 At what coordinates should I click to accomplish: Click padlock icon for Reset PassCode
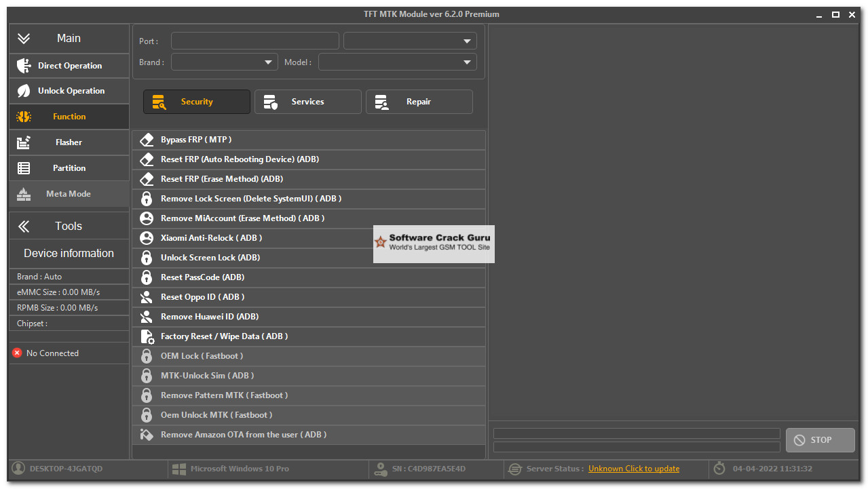[147, 277]
